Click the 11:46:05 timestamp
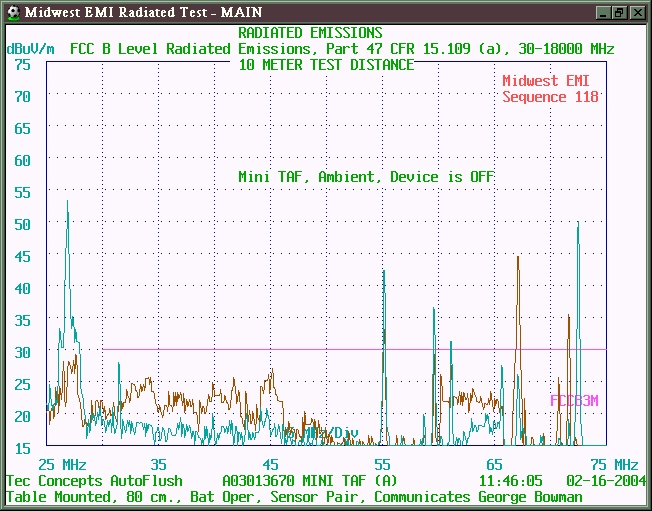Image resolution: width=652 pixels, height=511 pixels. click(509, 481)
